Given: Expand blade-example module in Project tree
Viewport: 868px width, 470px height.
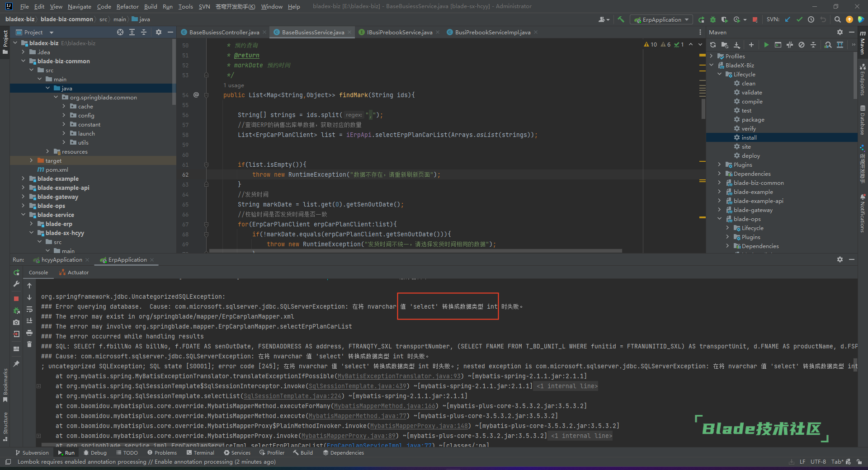Looking at the screenshot, I should (23, 179).
